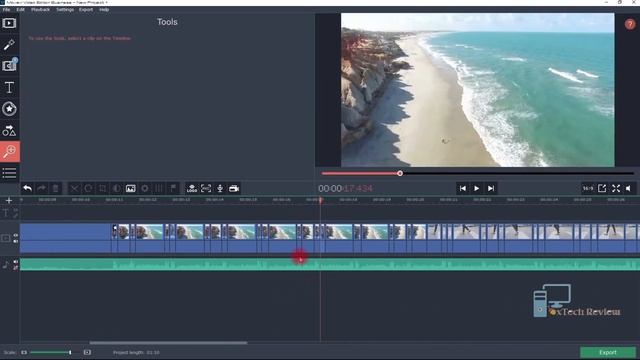Toggle fullscreen preview mode
This screenshot has width=640, height=360.
click(x=616, y=188)
